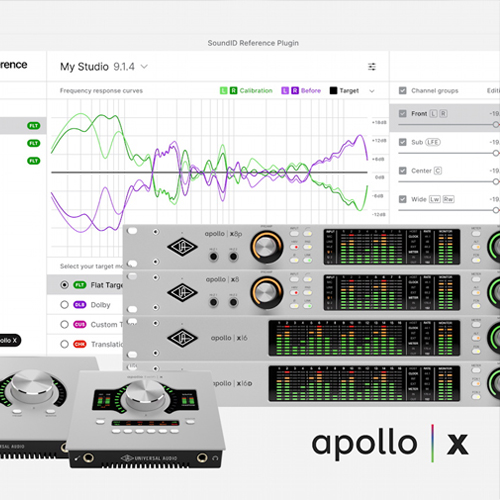Click the black Target curve swatch
Image resolution: width=500 pixels, height=500 pixels.
click(x=333, y=91)
